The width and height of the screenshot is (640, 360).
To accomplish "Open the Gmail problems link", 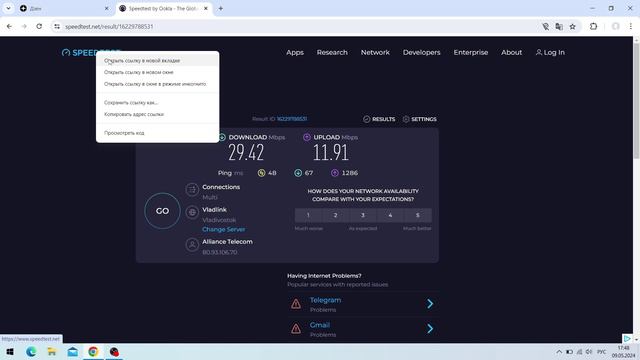I will point(320,325).
